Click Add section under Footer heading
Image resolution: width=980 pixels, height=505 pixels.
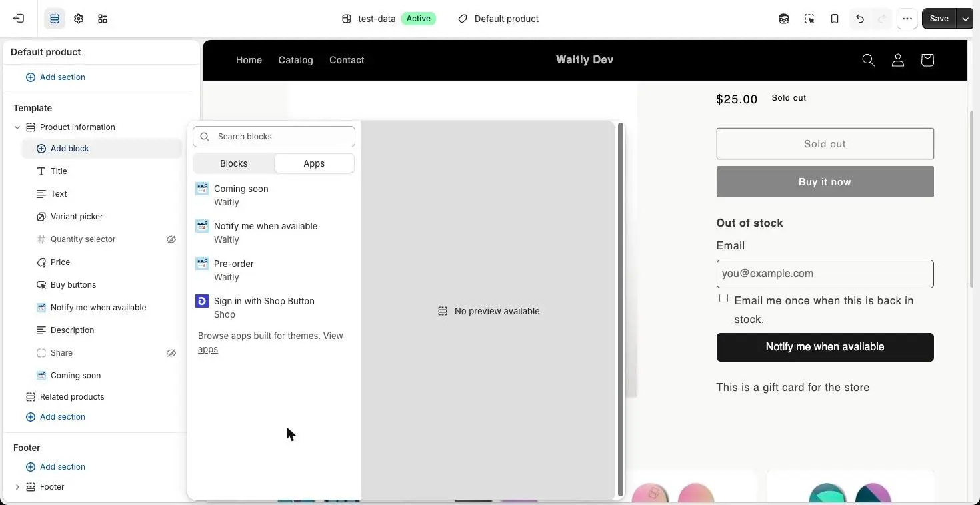(x=55, y=467)
